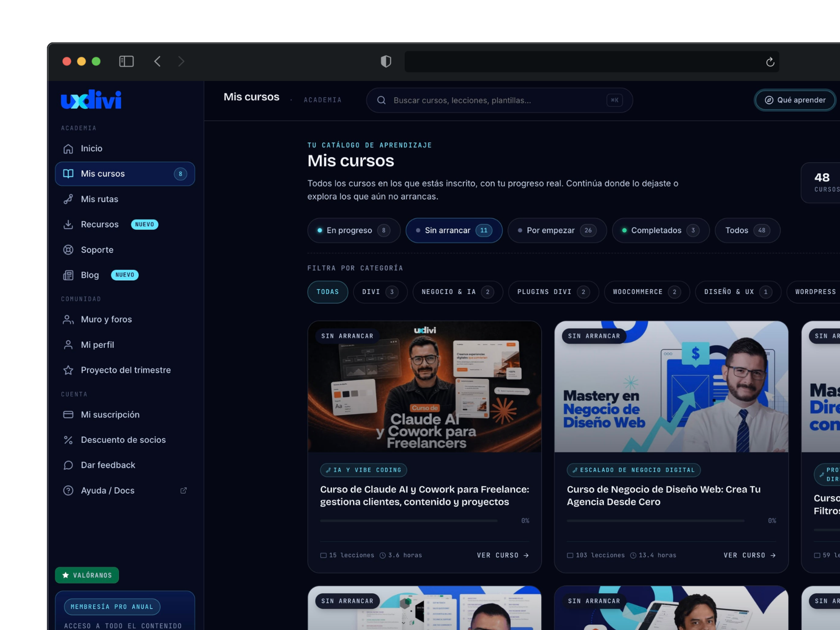Select the TODAS category chip
The image size is (840, 630).
(328, 292)
